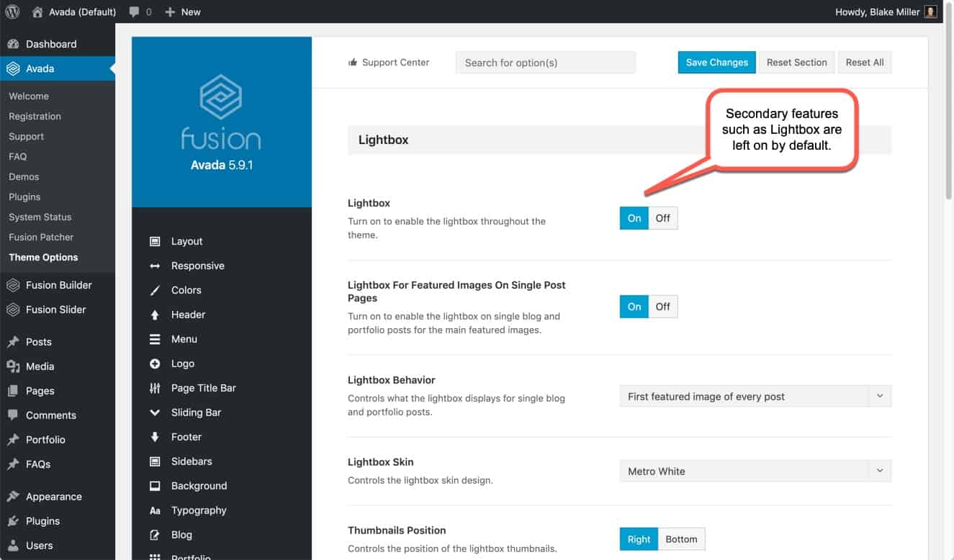Open the Lightbox Skin dropdown
Viewport: 954px width, 560px height.
(x=755, y=471)
